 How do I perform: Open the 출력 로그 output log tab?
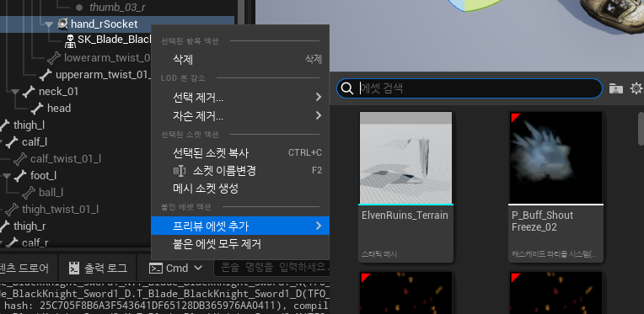click(98, 268)
